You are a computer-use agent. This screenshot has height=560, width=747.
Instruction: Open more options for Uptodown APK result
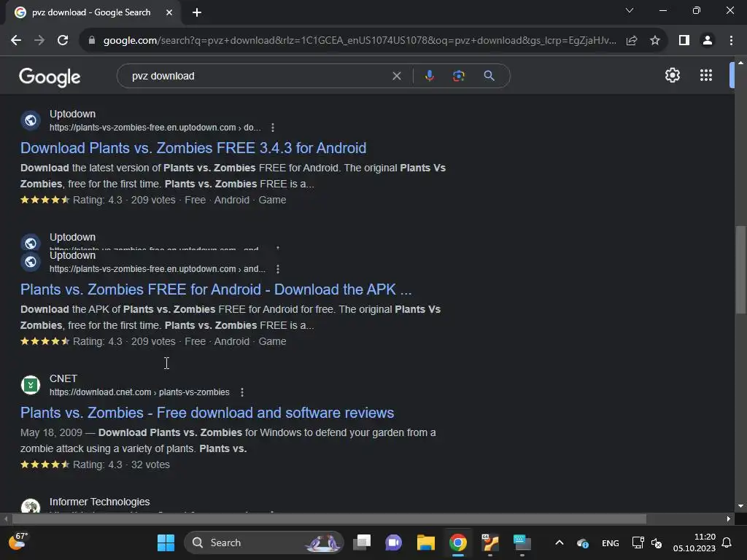point(278,269)
